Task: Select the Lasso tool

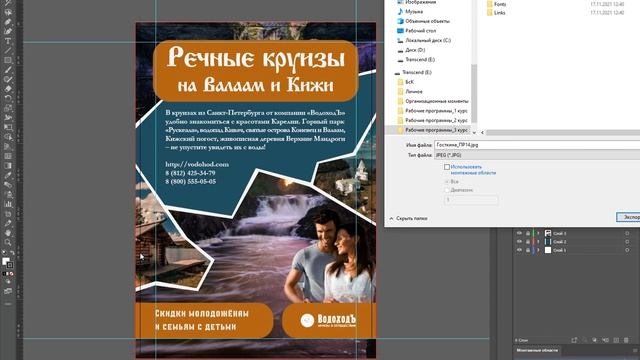Action: tap(8, 12)
